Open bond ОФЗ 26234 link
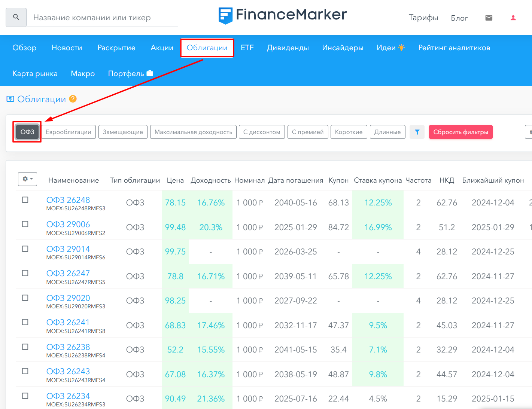Screen dimensions: 532x409 pos(68,396)
